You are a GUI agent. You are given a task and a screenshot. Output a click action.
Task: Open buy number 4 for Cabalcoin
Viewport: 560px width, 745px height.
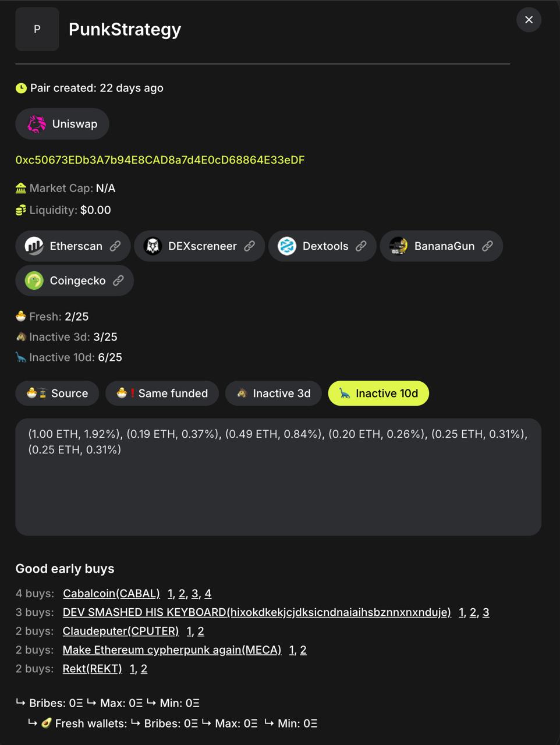coord(208,594)
